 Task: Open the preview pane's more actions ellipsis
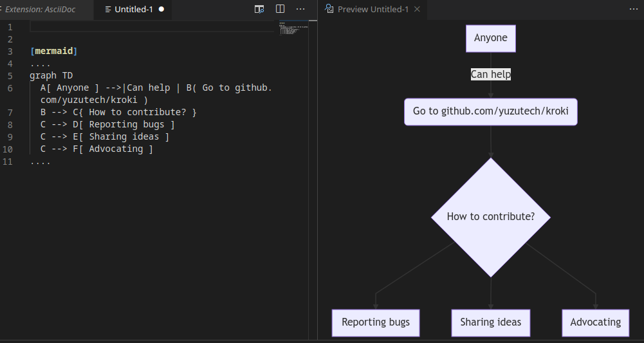634,9
